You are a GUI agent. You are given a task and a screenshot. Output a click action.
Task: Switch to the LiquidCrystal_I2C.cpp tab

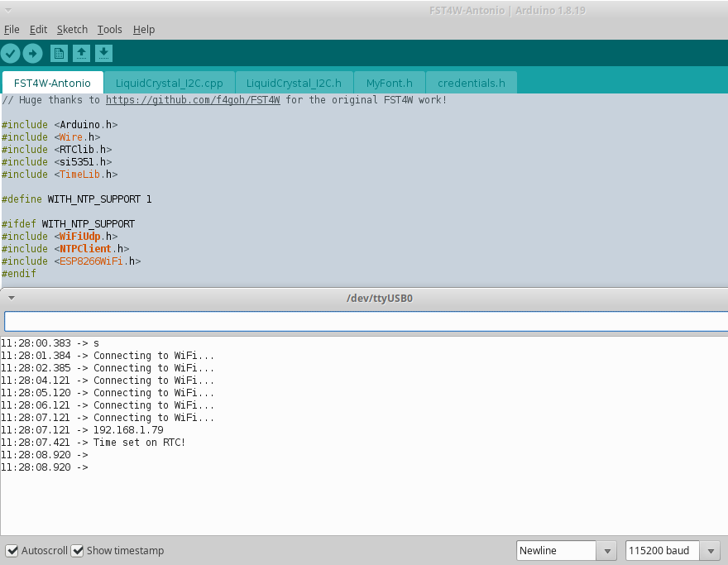(x=170, y=83)
